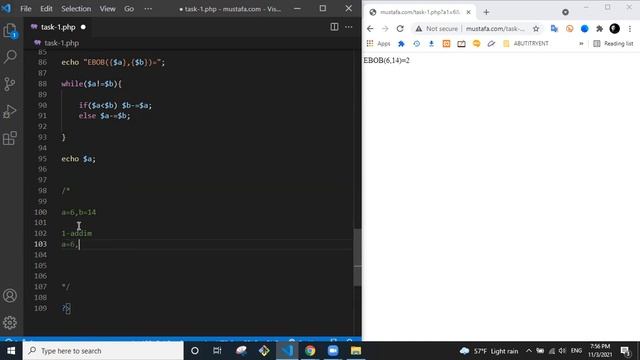Screen dimensions: 640x360
Task: Open the Extensions panel
Action: tap(10, 138)
